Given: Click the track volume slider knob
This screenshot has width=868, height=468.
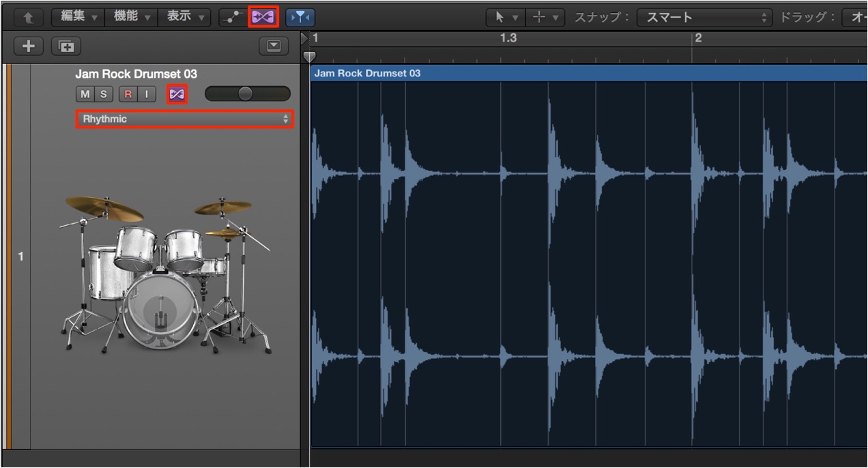Looking at the screenshot, I should tap(245, 94).
